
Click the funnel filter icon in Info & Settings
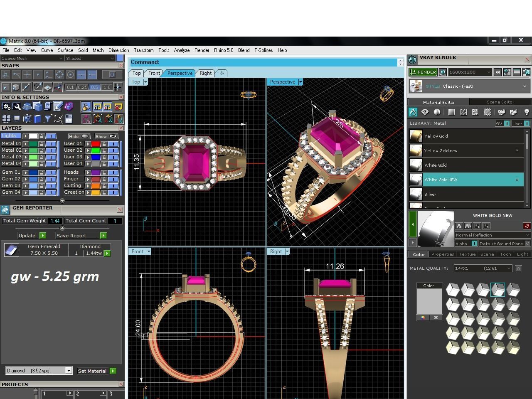(x=48, y=119)
